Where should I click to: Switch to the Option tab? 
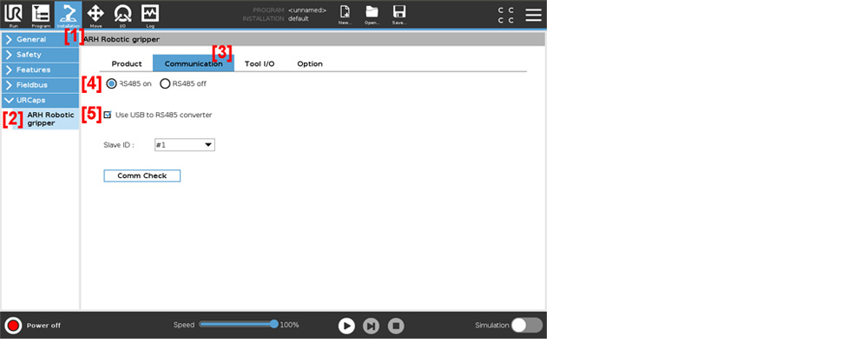coord(310,63)
